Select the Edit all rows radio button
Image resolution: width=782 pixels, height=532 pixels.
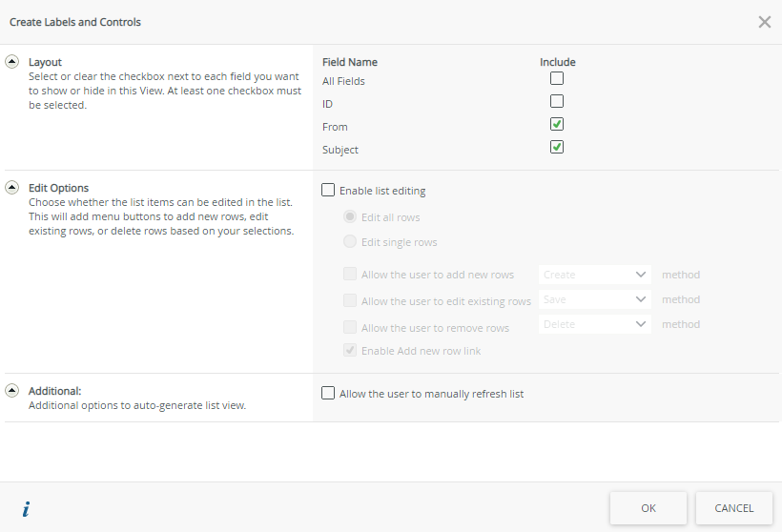tap(350, 217)
